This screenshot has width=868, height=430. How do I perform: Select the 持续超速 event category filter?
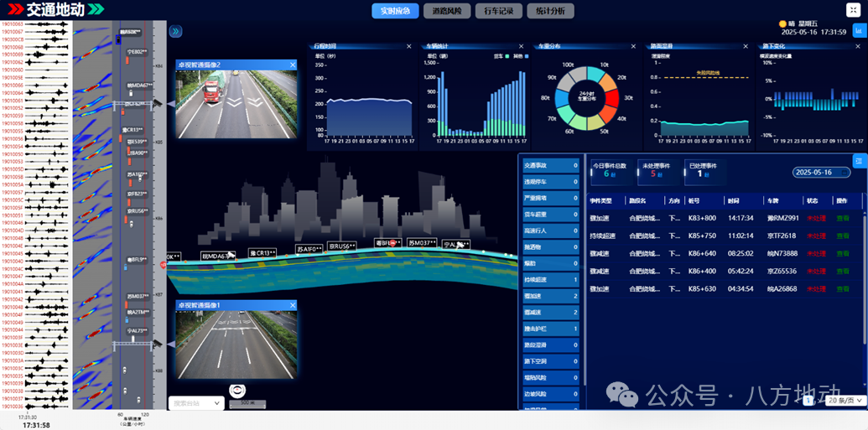(x=549, y=279)
